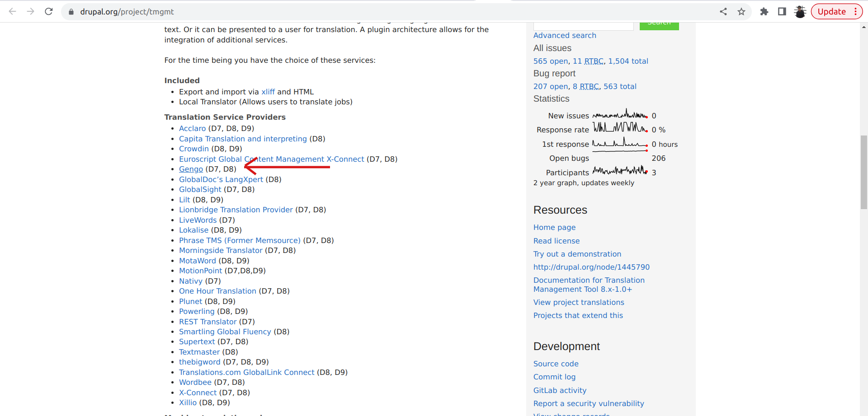Open the Commit log link
Viewport: 868px width, 416px height.
pos(555,377)
